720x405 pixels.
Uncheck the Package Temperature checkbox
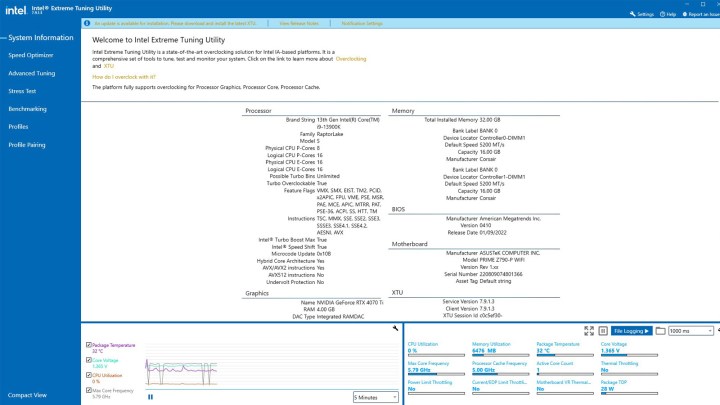[88, 344]
